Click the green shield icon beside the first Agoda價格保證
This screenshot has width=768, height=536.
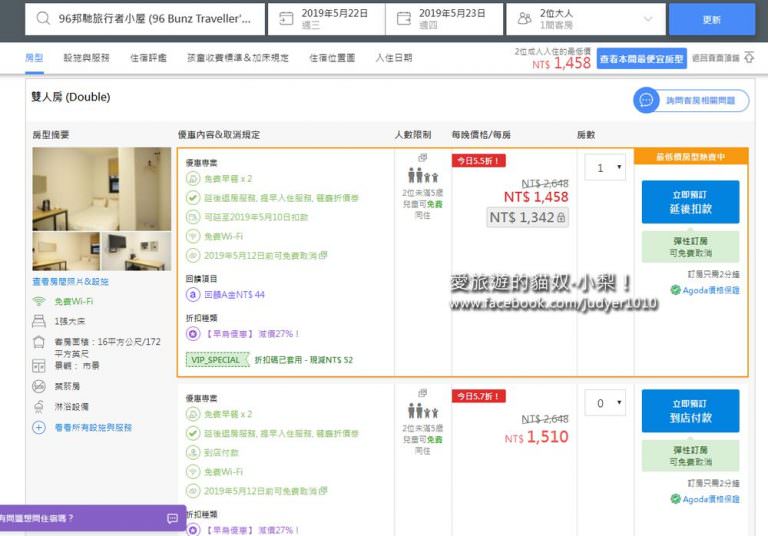click(x=675, y=290)
